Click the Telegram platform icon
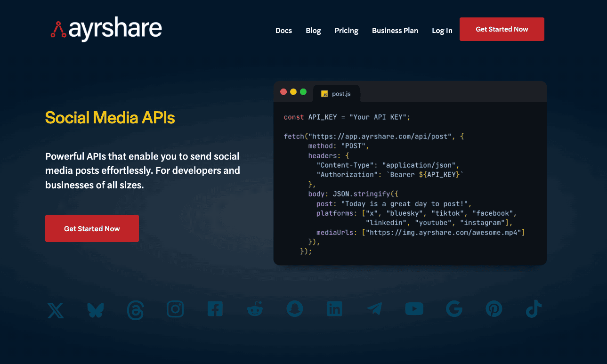Viewport: 607px width, 364px height. pyautogui.click(x=374, y=309)
